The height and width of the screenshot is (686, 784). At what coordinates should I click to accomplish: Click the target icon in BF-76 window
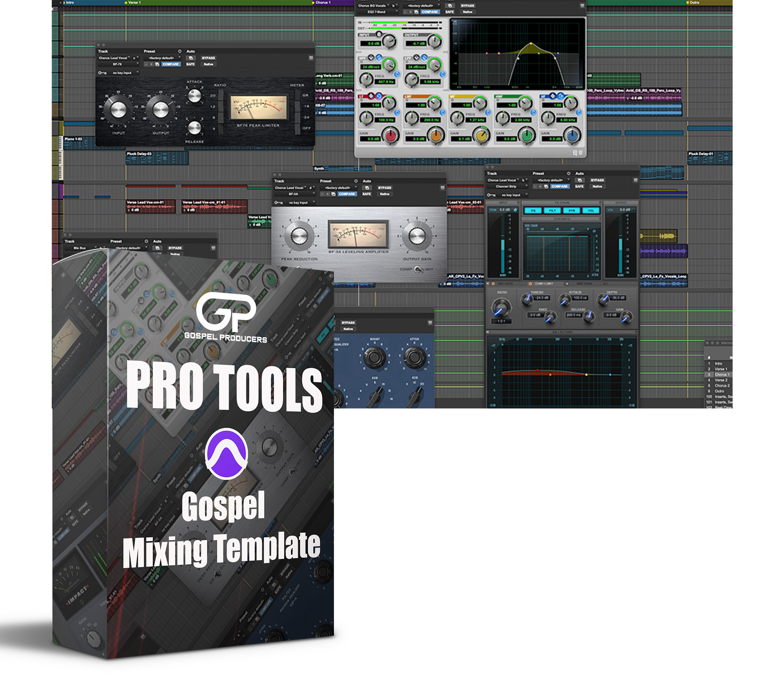[180, 51]
